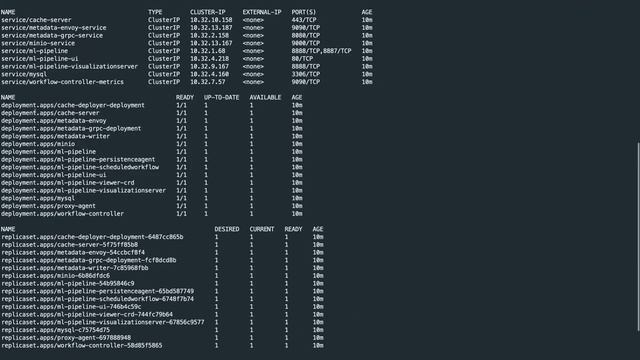
Task: Select the service/ml-pipeline-ui name
Action: pyautogui.click(x=40, y=59)
